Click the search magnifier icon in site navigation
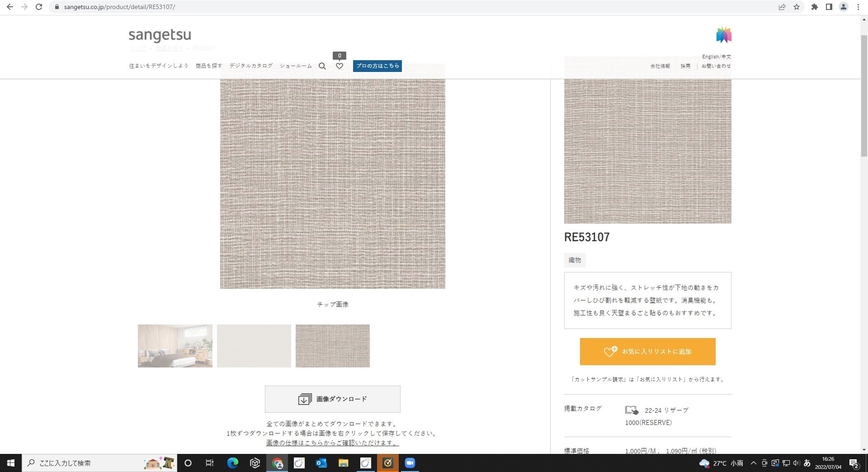The width and height of the screenshot is (868, 472). tap(322, 66)
